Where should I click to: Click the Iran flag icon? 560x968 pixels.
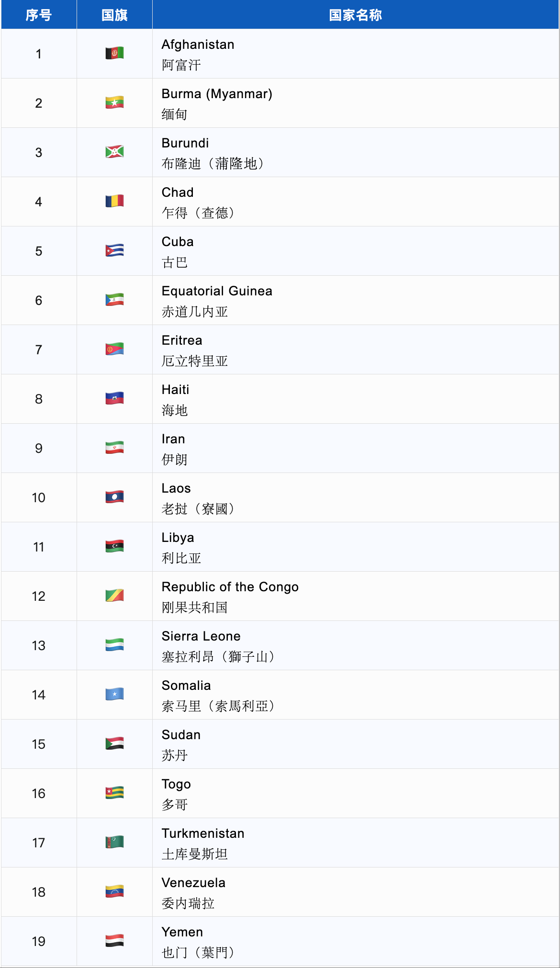[x=114, y=448]
